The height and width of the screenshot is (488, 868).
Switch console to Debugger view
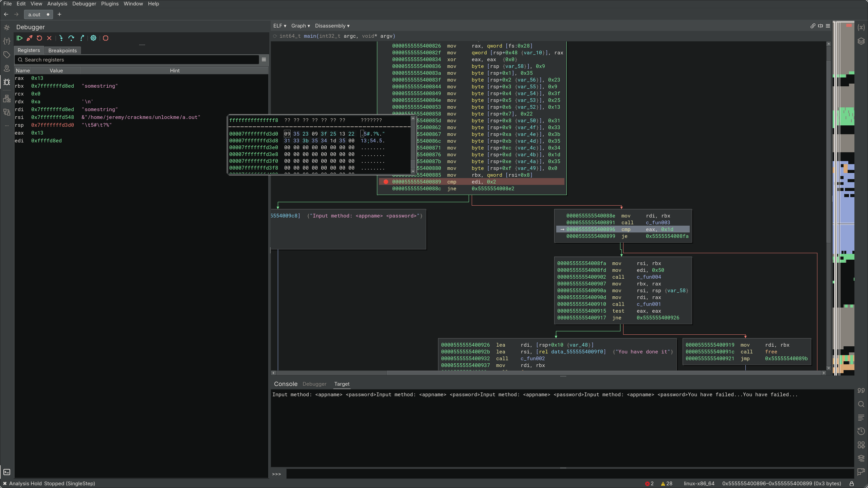click(314, 384)
